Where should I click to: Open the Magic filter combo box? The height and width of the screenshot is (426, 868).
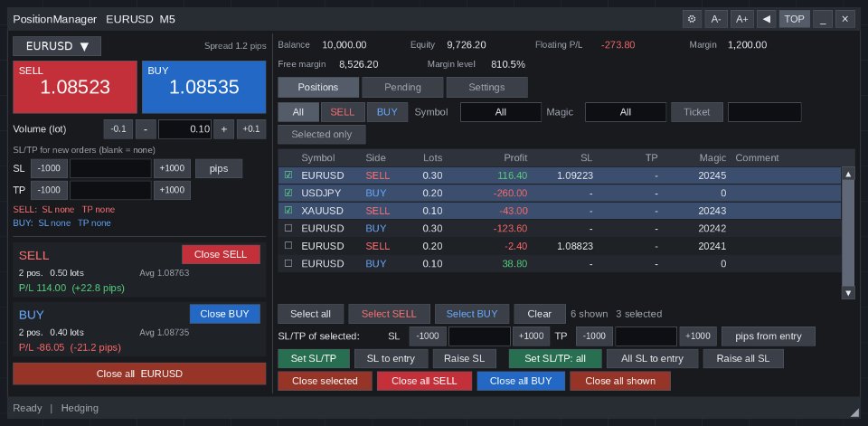[x=626, y=112]
